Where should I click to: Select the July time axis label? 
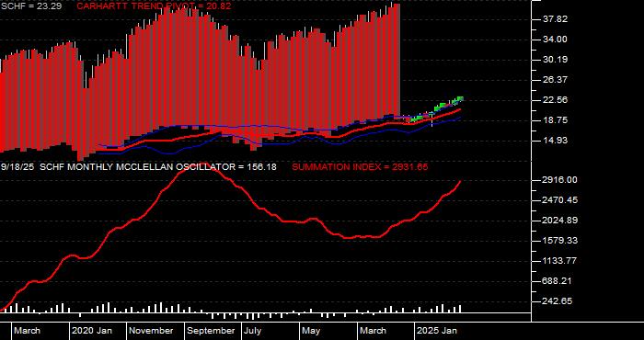[252, 331]
